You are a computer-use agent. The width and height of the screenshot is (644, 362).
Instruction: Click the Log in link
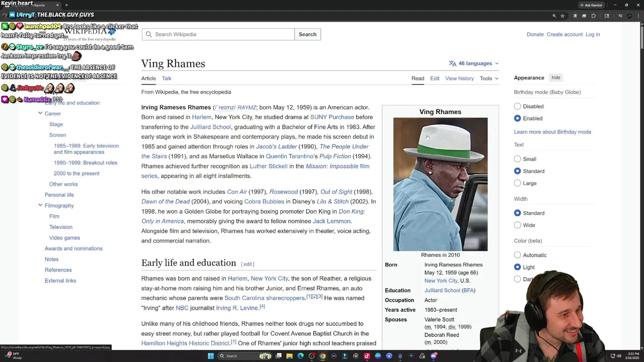[593, 34]
